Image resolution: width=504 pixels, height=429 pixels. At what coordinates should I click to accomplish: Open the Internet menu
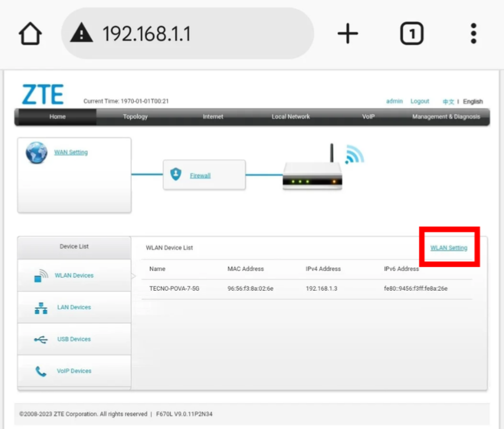pyautogui.click(x=213, y=117)
